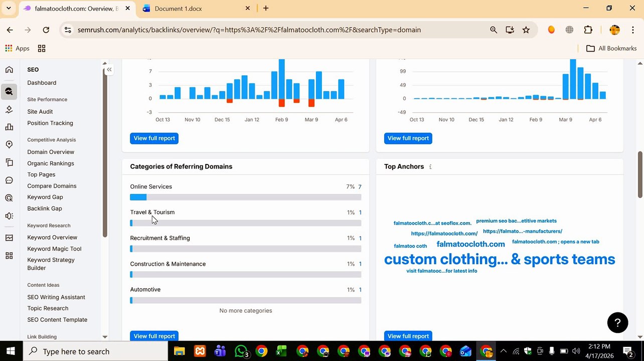
Task: Open the tab groups grid icon
Action: (x=42, y=49)
